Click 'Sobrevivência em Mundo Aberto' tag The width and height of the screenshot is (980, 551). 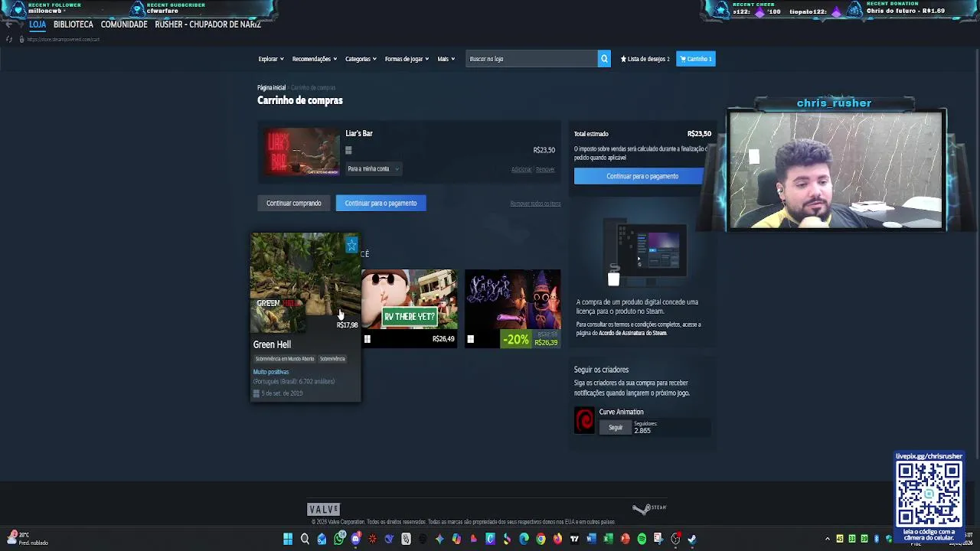pos(285,359)
